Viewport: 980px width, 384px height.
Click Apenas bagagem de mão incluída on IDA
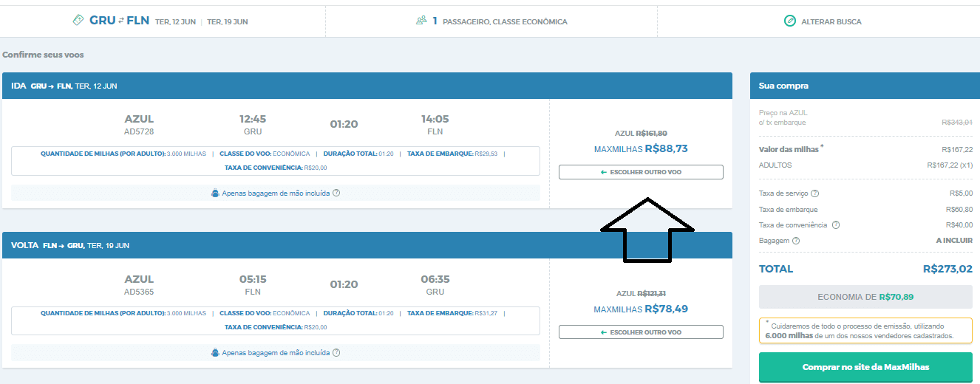click(276, 193)
